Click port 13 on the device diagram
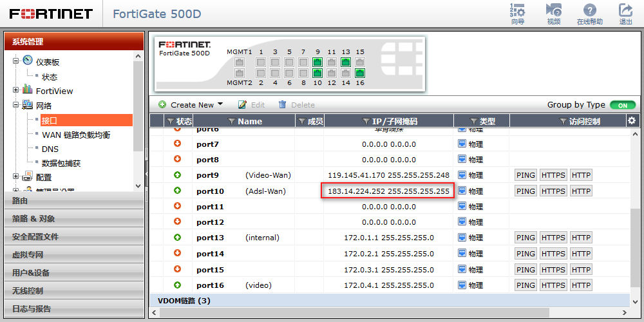644x322 pixels. pos(346,62)
